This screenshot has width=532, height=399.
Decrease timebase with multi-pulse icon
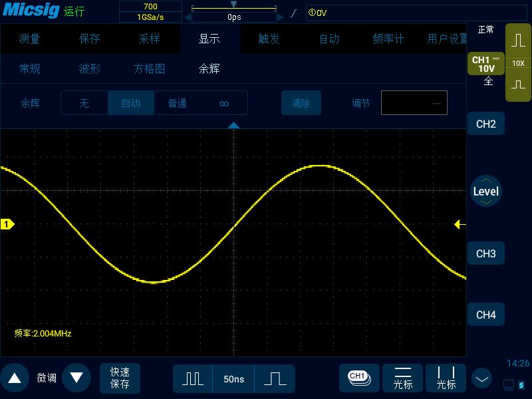193,378
